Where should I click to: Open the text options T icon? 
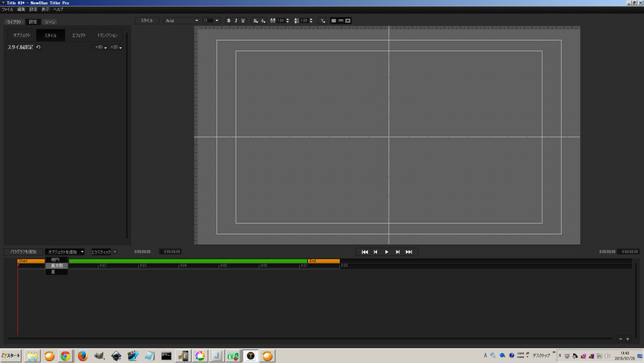click(x=323, y=21)
